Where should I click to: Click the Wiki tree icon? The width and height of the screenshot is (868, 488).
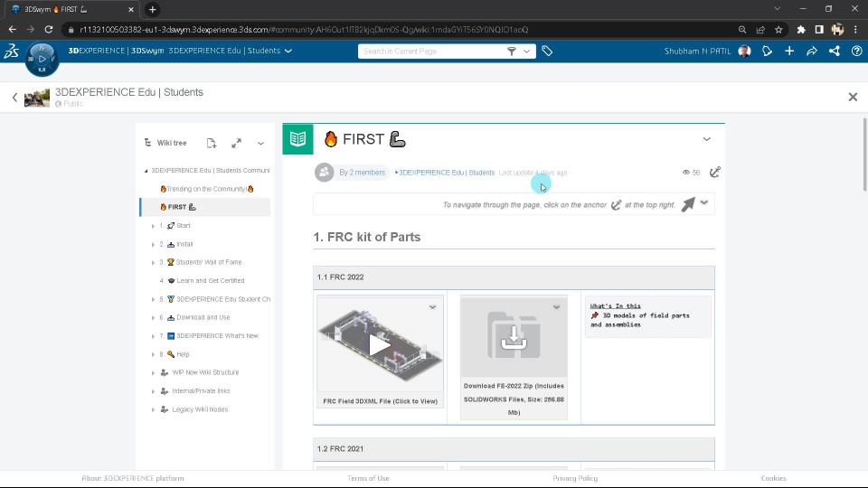click(147, 143)
